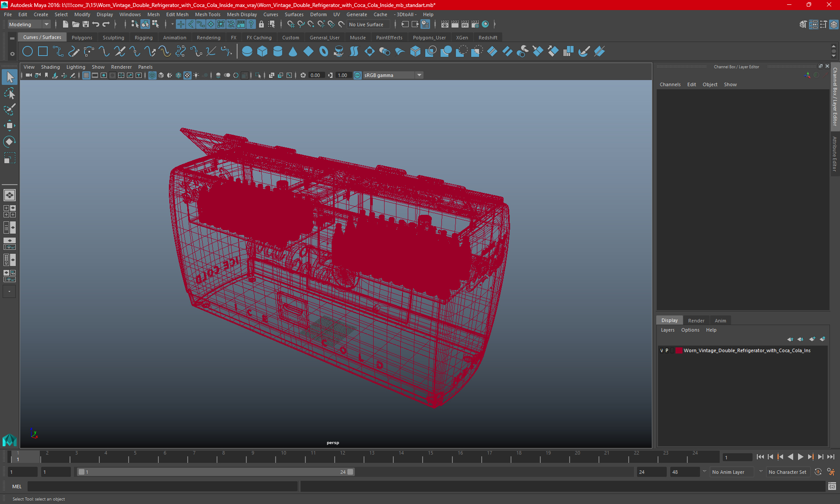This screenshot has width=840, height=504.
Task: Click the play forward button
Action: click(x=800, y=457)
